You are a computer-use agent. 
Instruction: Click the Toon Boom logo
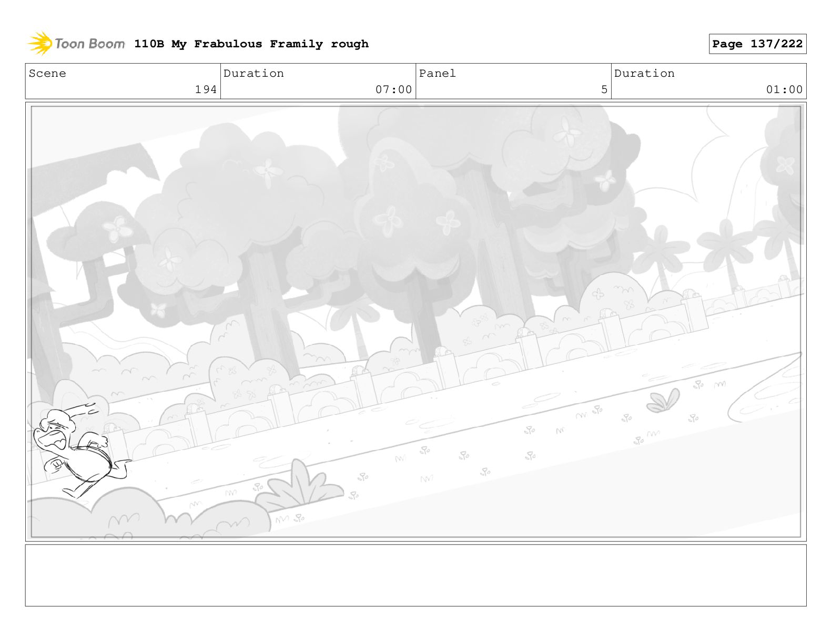point(76,44)
